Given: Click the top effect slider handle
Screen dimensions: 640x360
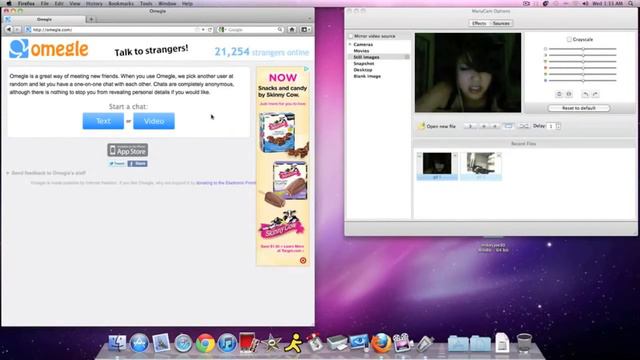Looking at the screenshot, I should [x=583, y=49].
